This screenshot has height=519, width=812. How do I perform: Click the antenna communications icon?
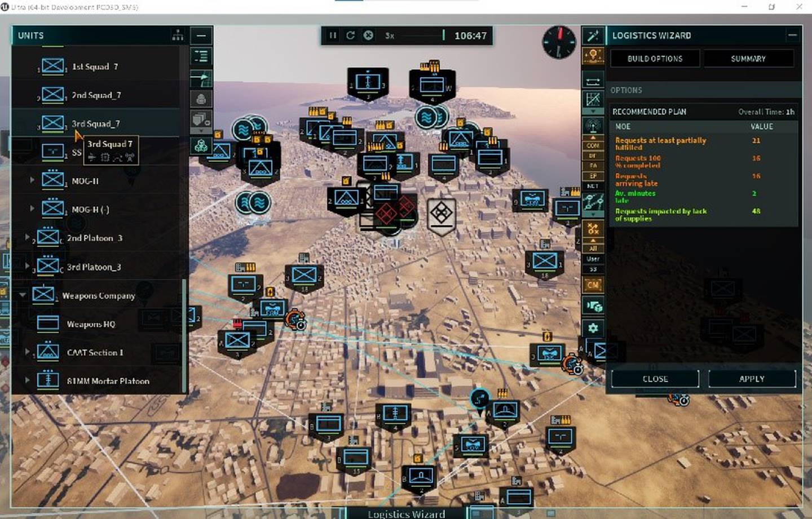593,125
